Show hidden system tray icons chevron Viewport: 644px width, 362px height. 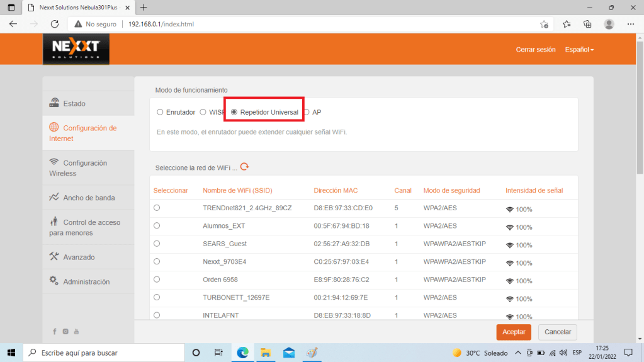(x=517, y=353)
